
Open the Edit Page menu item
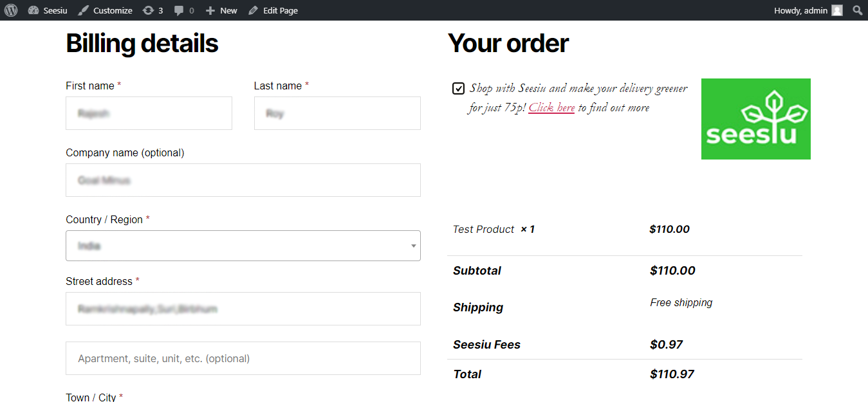click(280, 10)
